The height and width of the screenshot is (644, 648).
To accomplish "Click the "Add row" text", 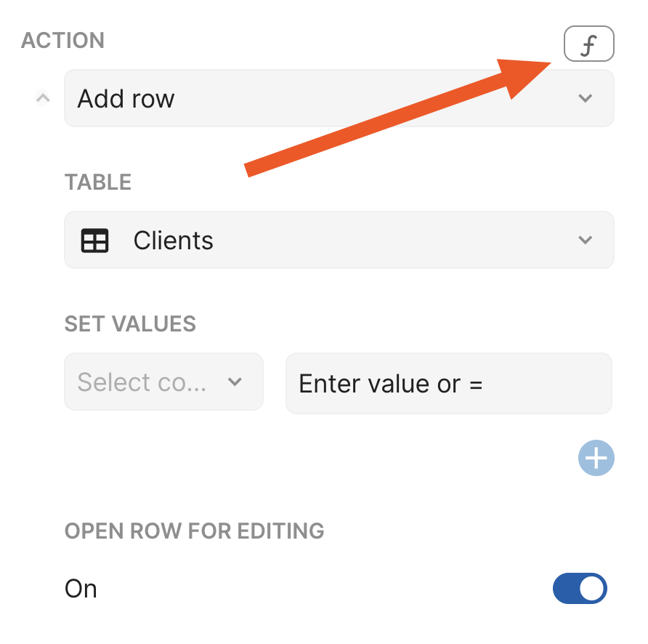I will 126,98.
